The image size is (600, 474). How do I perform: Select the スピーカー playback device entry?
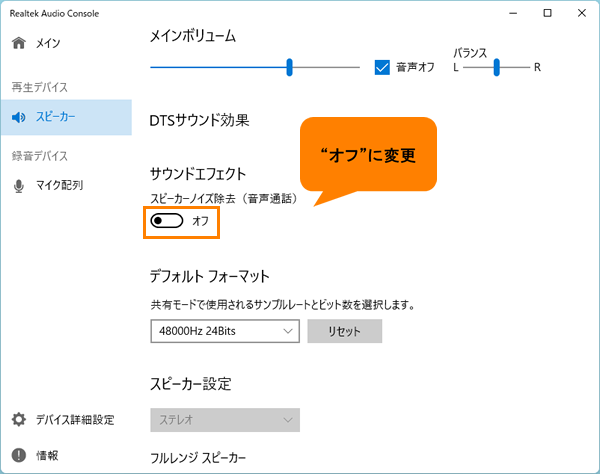pyautogui.click(x=66, y=117)
